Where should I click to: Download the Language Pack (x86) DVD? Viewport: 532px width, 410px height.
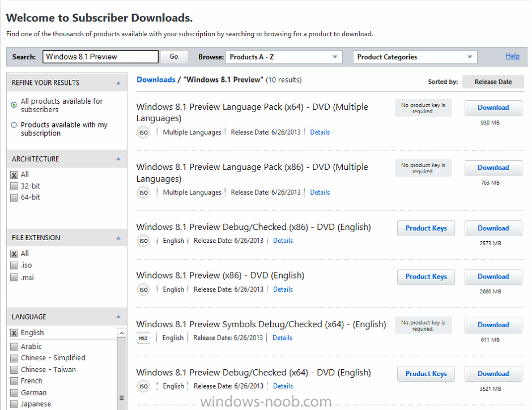pos(493,168)
